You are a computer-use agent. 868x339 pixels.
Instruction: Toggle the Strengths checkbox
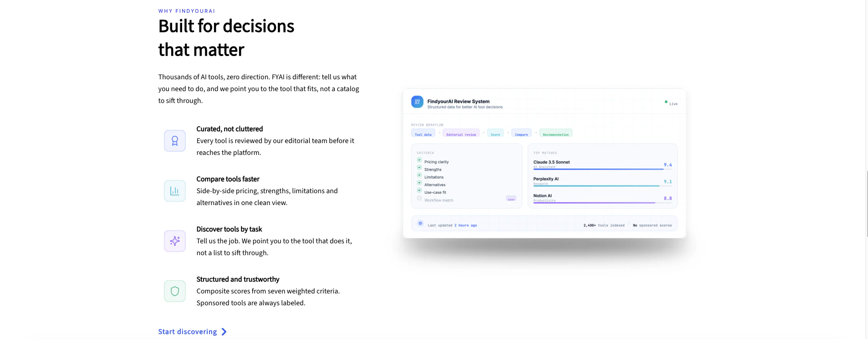[x=419, y=168]
